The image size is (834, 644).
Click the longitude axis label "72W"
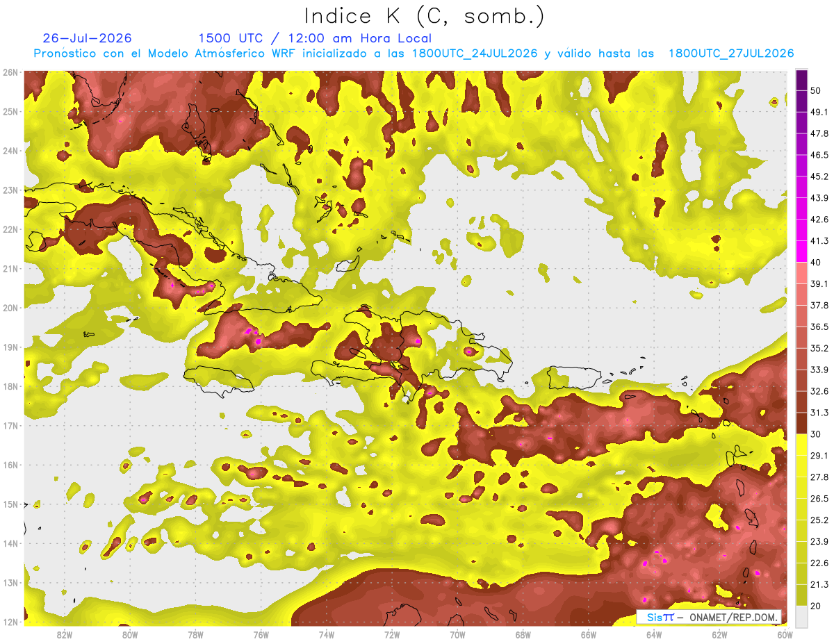point(392,635)
